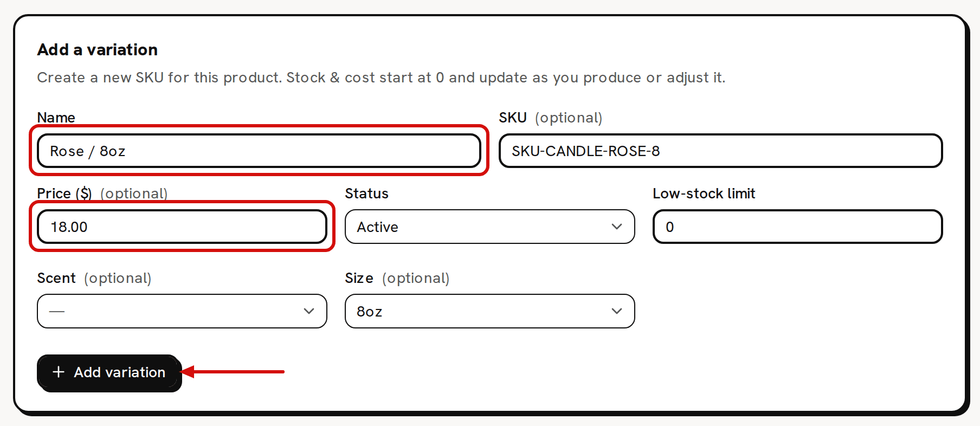Click the Size (optional) label
Image resolution: width=980 pixels, height=426 pixels.
(397, 278)
